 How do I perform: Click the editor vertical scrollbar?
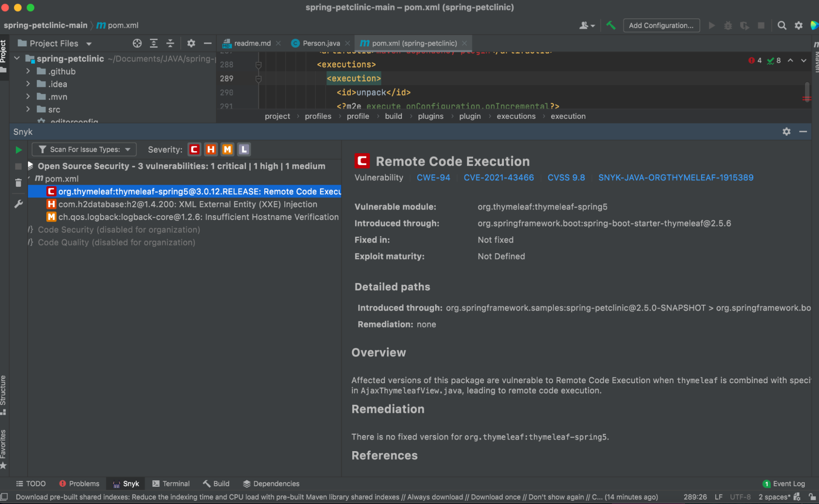pos(807,91)
